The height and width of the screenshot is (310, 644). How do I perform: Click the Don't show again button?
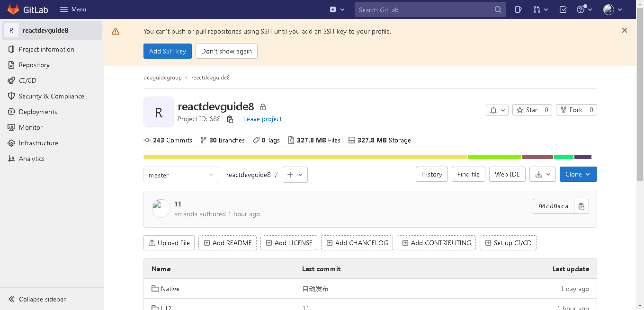coord(226,51)
